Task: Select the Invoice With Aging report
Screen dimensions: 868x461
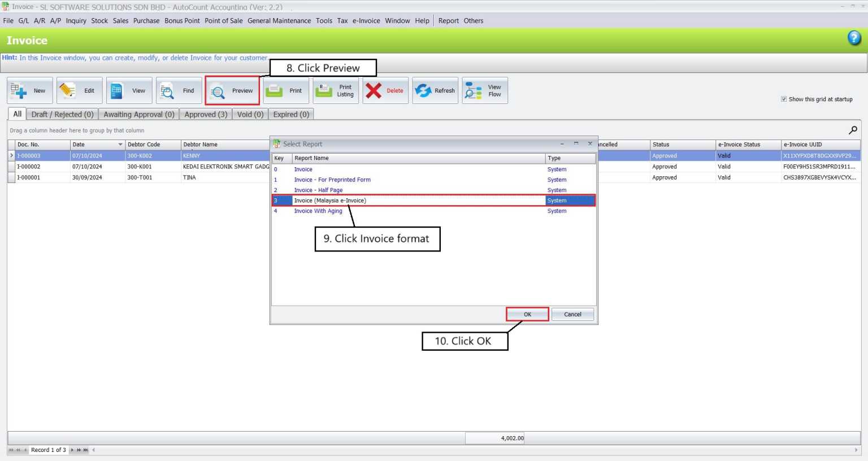Action: [433, 211]
